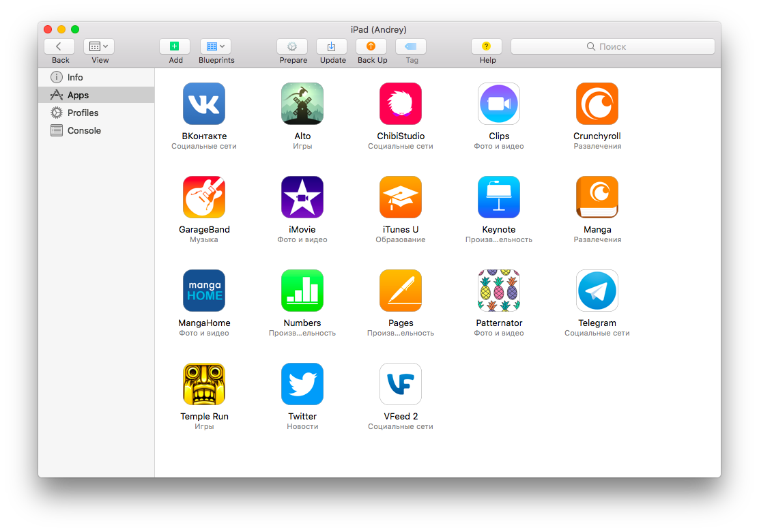Click the MangaHome app icon

pos(204,290)
